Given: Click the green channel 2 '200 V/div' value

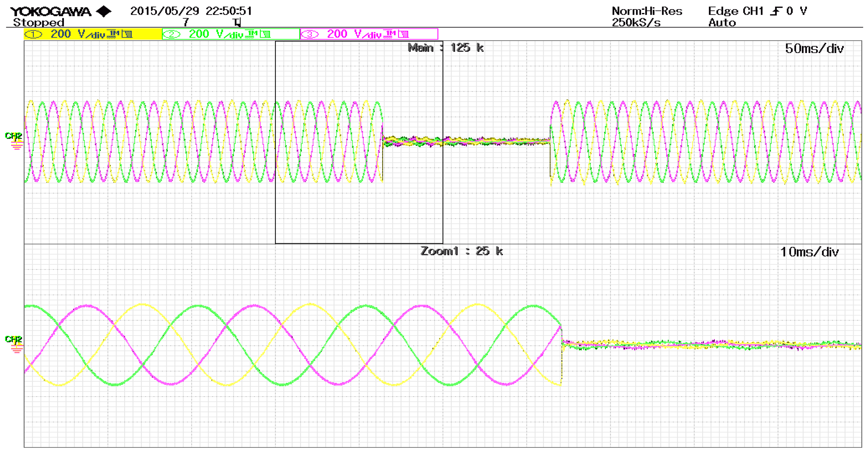Looking at the screenshot, I should [x=216, y=34].
